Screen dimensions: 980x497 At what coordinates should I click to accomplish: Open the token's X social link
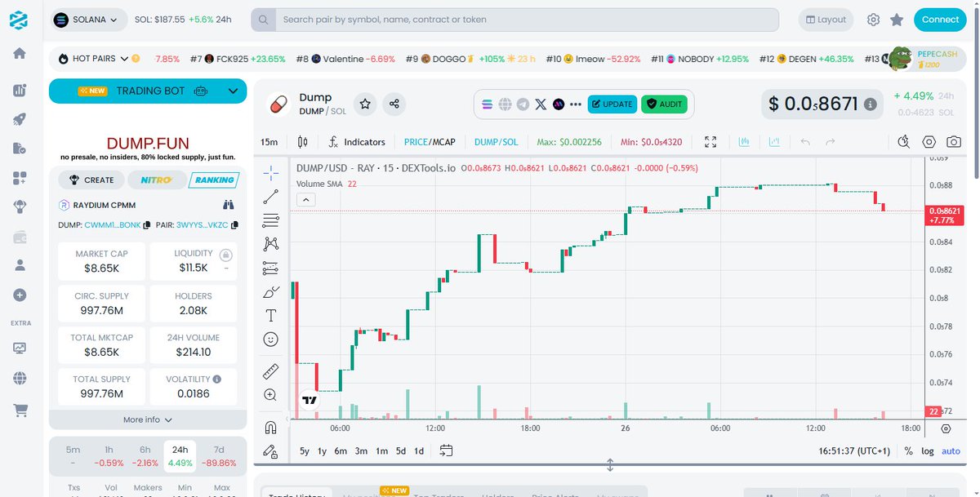[x=541, y=104]
